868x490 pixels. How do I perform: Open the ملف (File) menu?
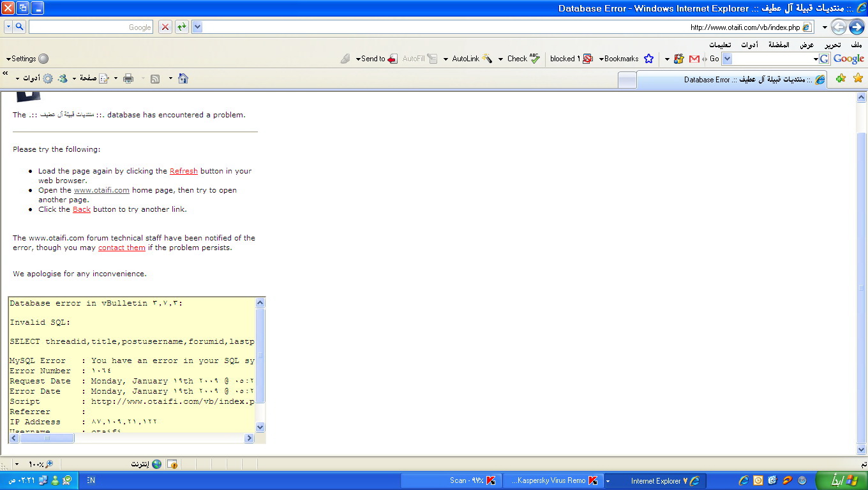click(x=856, y=45)
